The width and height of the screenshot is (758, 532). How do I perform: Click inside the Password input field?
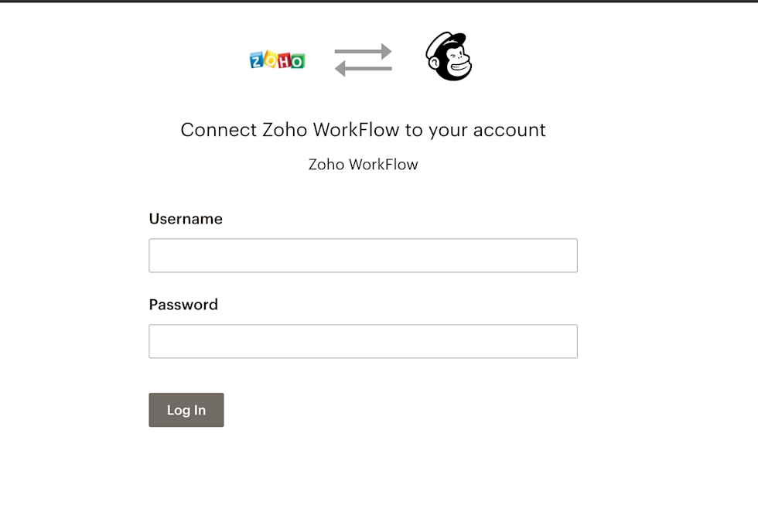coord(363,341)
